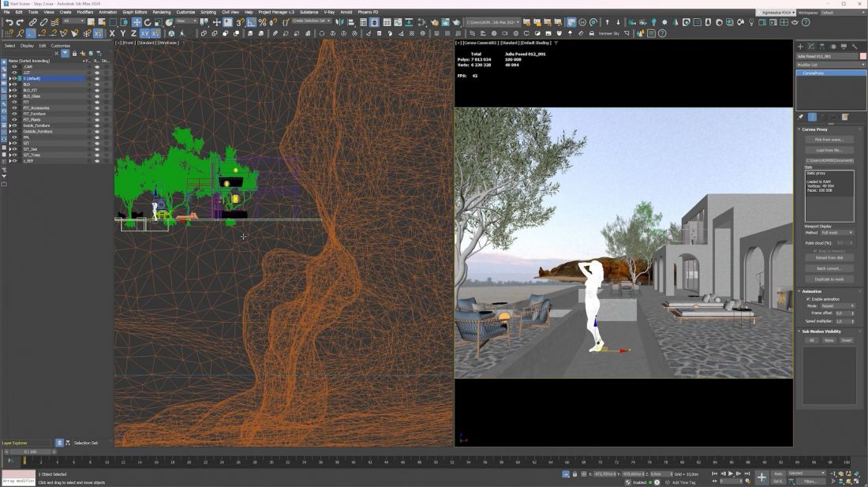868x487 pixels.
Task: Open the Modifiers menu
Action: click(84, 12)
